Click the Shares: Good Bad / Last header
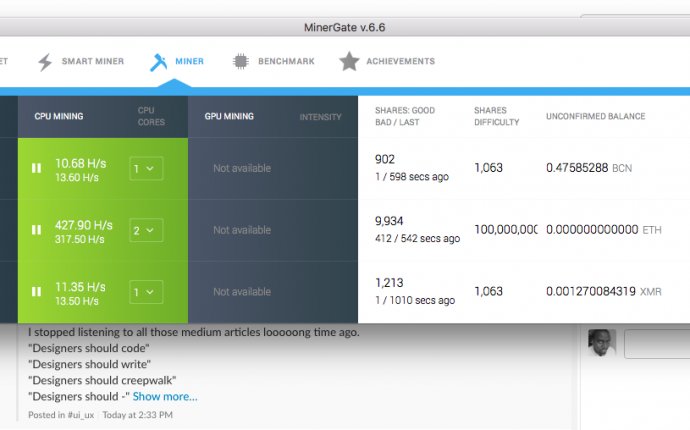Screen dimensions: 690x430 405,116
